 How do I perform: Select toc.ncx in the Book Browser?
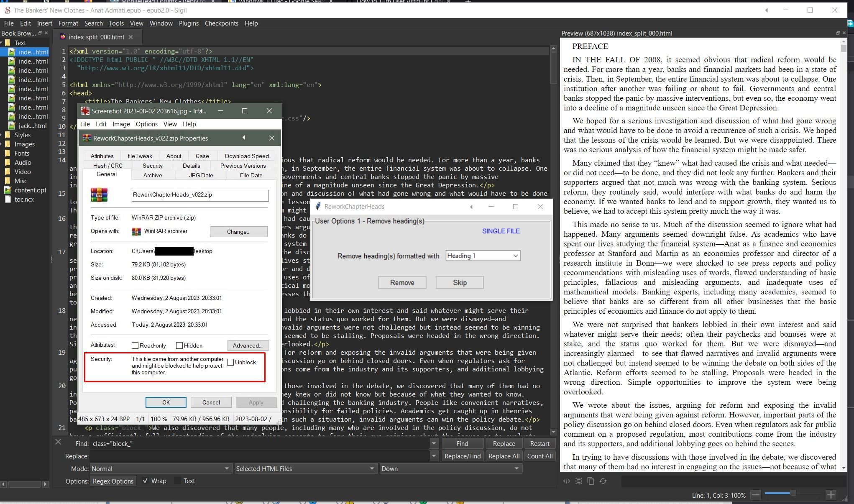24,200
